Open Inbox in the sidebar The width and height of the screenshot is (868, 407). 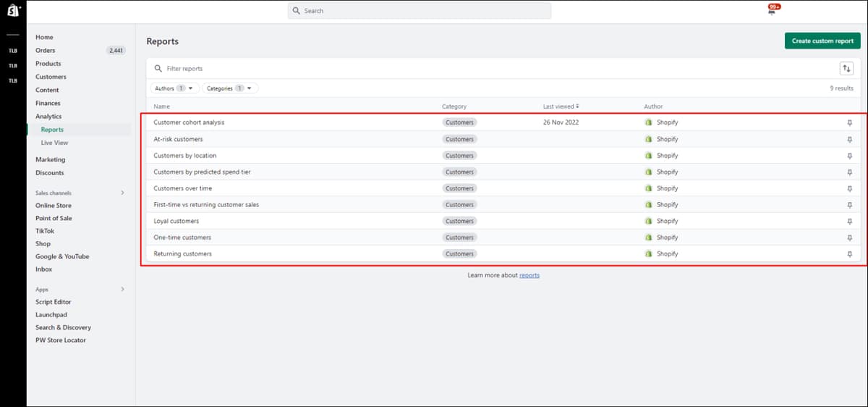(43, 269)
